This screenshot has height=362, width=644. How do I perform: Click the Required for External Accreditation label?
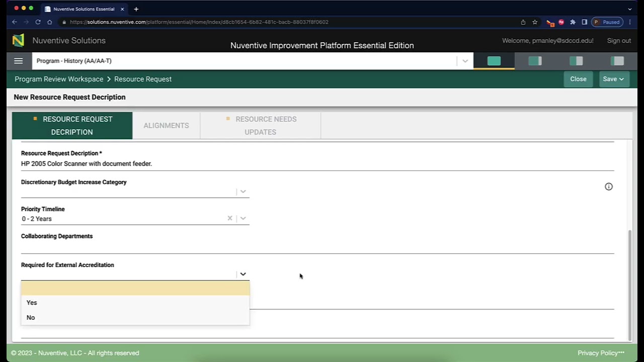pos(67,265)
